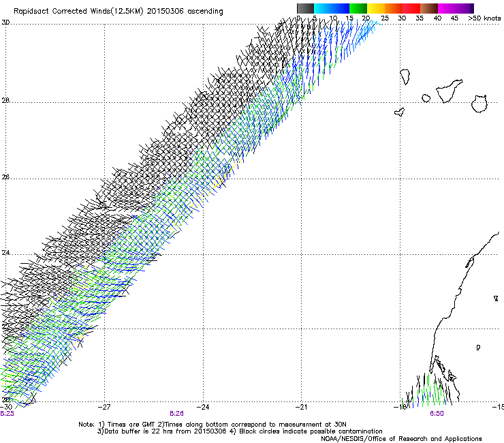
Task: Click the ">50 knots" legend label
Action: (484, 18)
